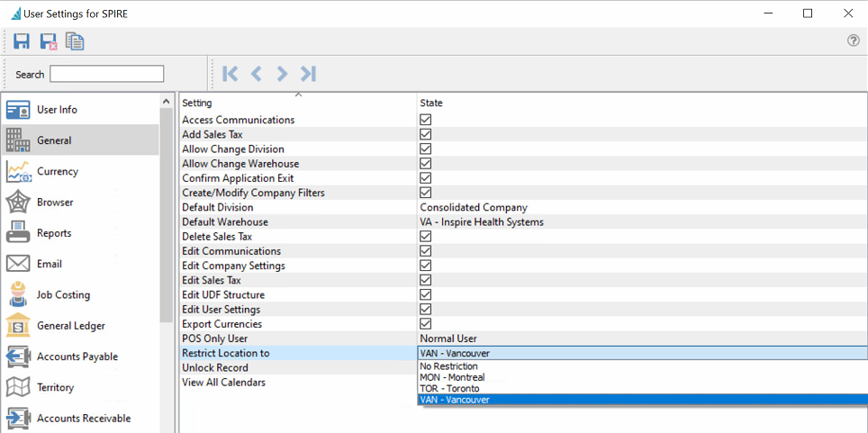Screen dimensions: 868x433
Task: Click sort arrow above Setting column
Action: [x=298, y=95]
